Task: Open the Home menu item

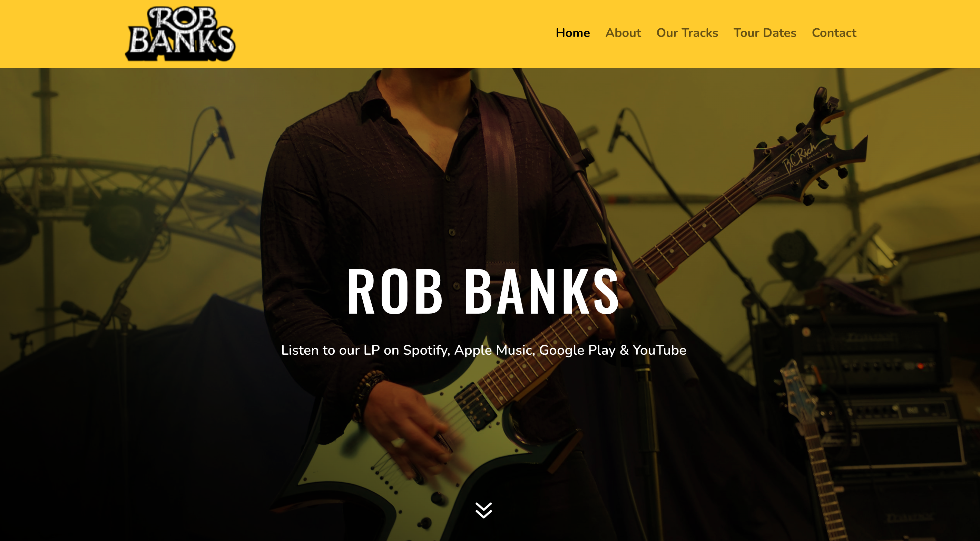Action: tap(572, 33)
